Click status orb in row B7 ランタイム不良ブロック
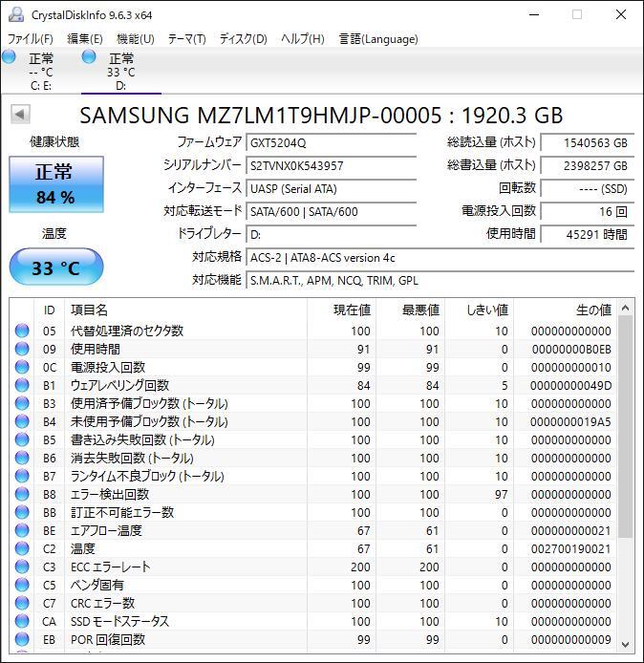The image size is (644, 663). [22, 476]
